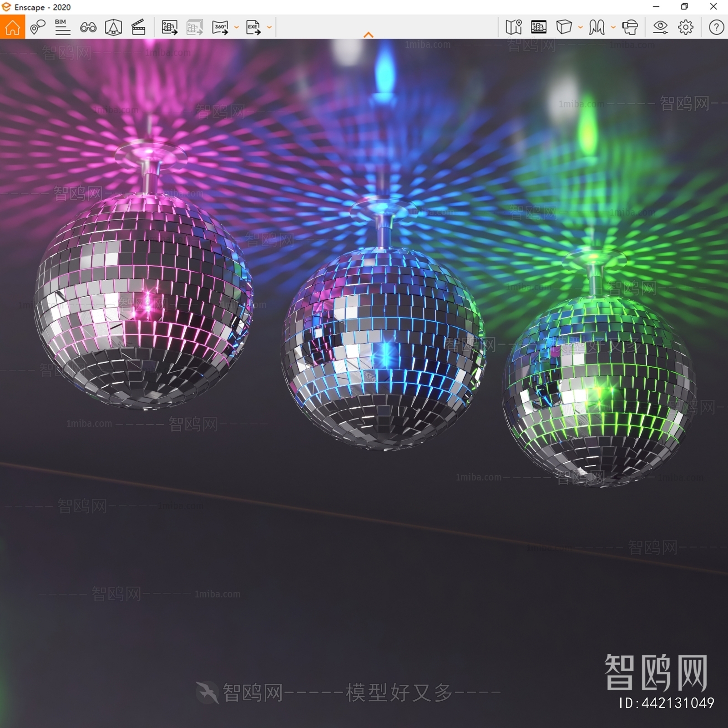
Task: Click the orange Home icon
Action: click(12, 27)
